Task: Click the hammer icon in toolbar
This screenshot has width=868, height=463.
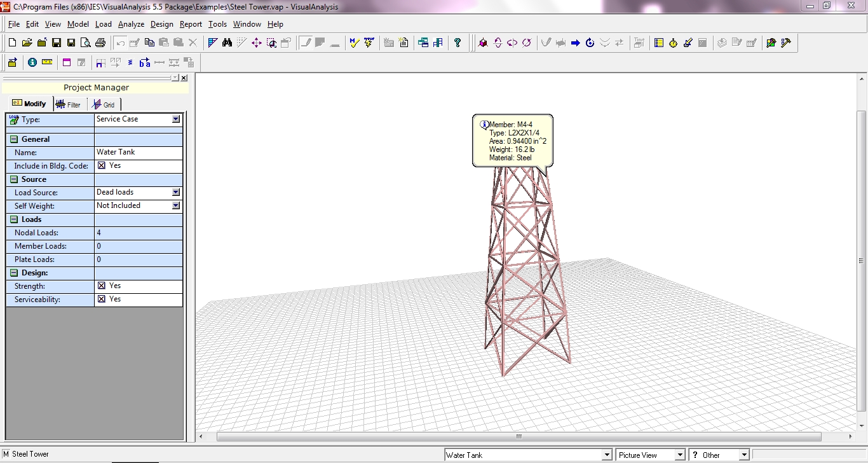Action: pos(786,43)
